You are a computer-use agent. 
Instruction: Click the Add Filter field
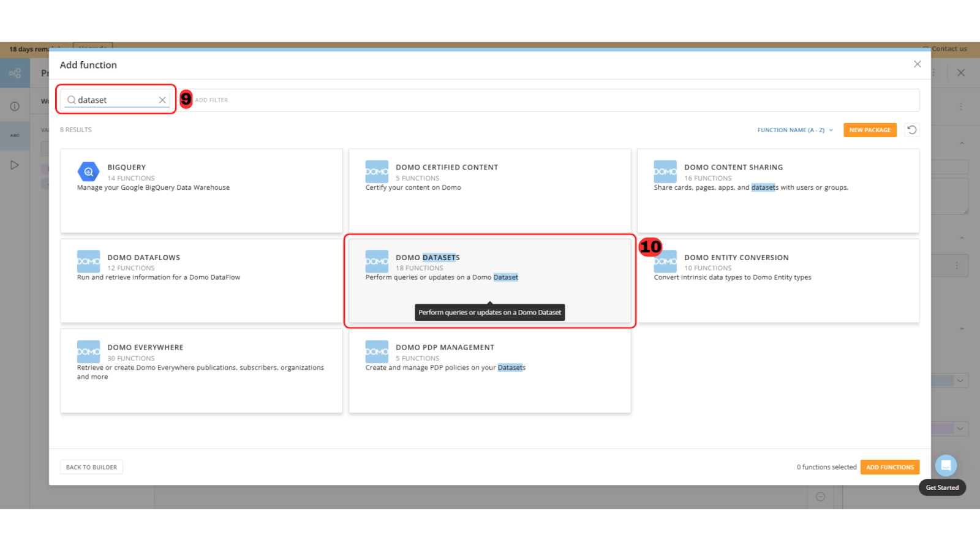(211, 100)
